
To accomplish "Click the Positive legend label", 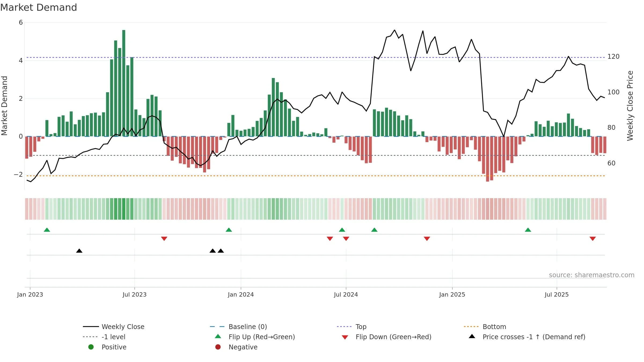I will [x=114, y=347].
